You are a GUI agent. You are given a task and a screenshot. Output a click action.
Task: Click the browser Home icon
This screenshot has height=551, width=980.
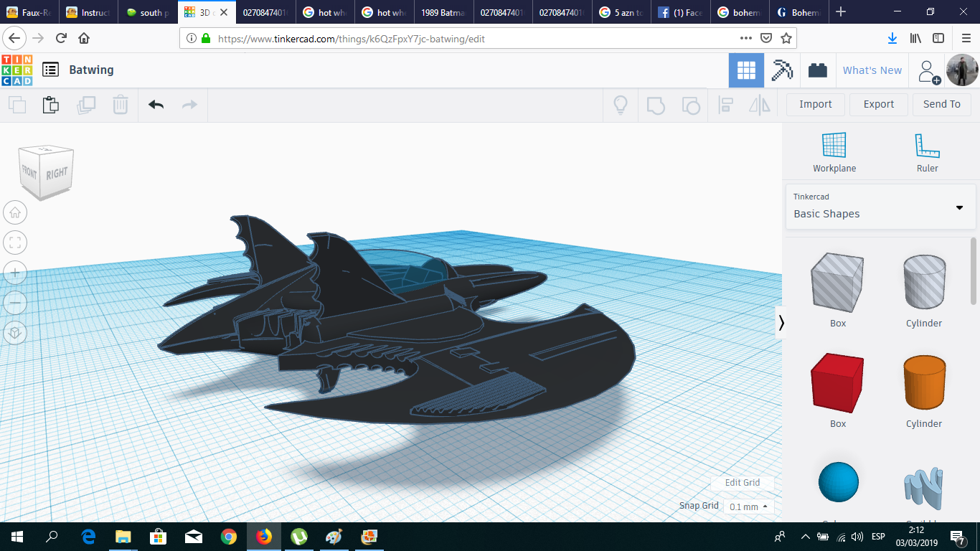[x=84, y=39]
